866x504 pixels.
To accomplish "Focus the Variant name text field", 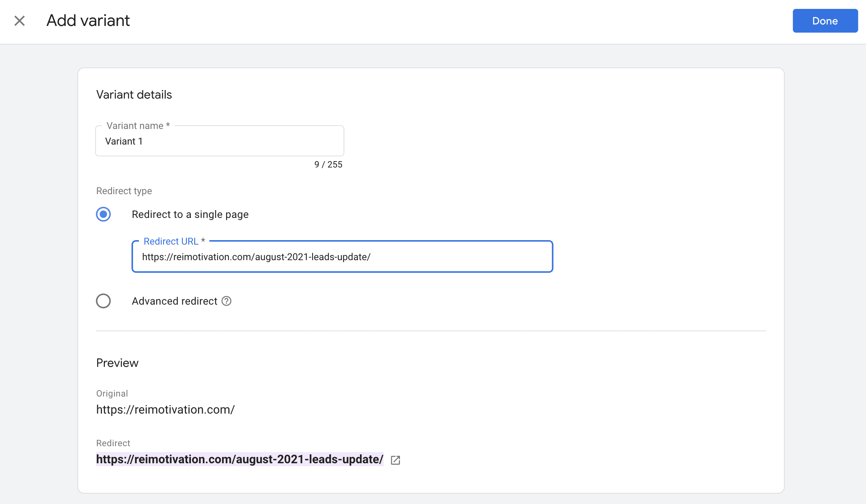I will (219, 141).
